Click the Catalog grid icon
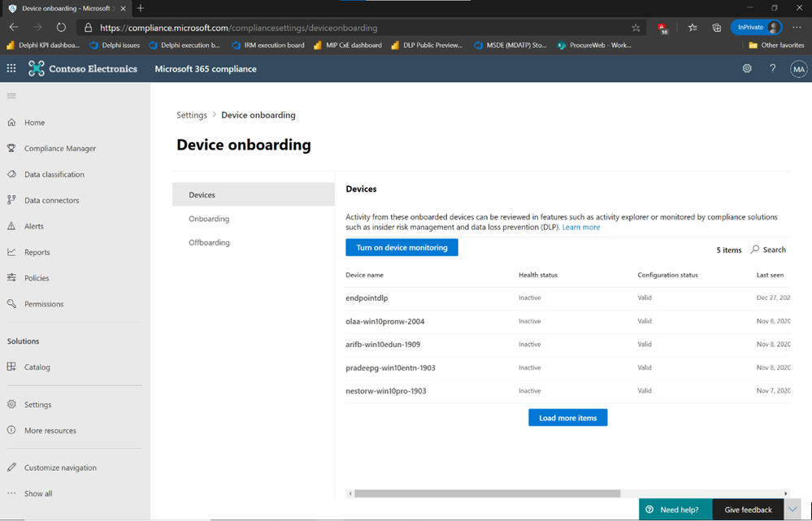The width and height of the screenshot is (812, 521). click(11, 367)
